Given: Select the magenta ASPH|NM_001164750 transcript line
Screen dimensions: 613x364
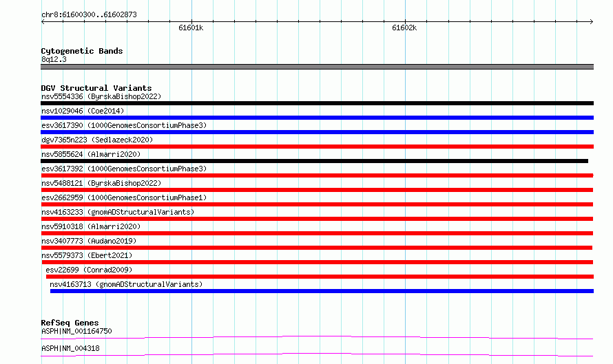Looking at the screenshot, I should pyautogui.click(x=317, y=337).
